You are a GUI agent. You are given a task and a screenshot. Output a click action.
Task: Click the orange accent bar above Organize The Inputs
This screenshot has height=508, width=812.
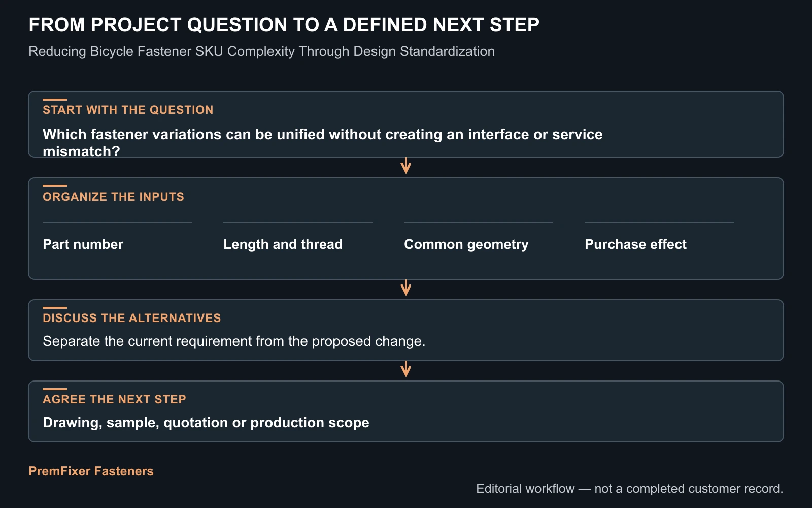(55, 186)
